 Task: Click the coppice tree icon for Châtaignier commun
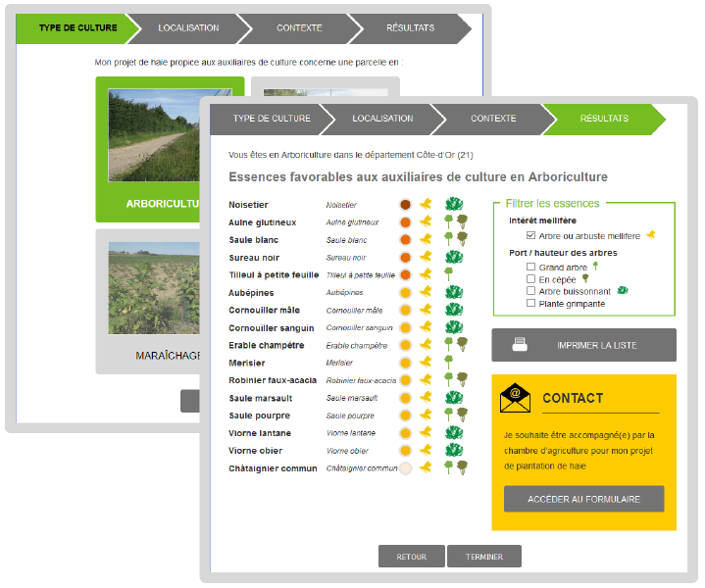pyautogui.click(x=462, y=467)
